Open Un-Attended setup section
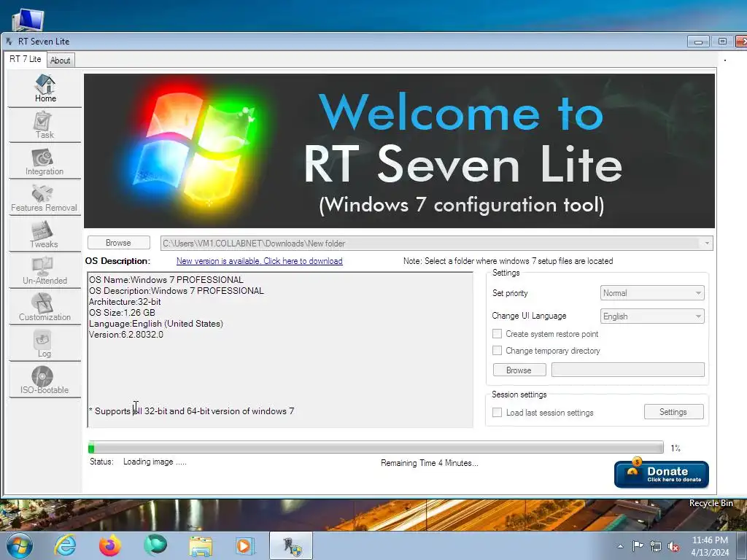 click(44, 271)
